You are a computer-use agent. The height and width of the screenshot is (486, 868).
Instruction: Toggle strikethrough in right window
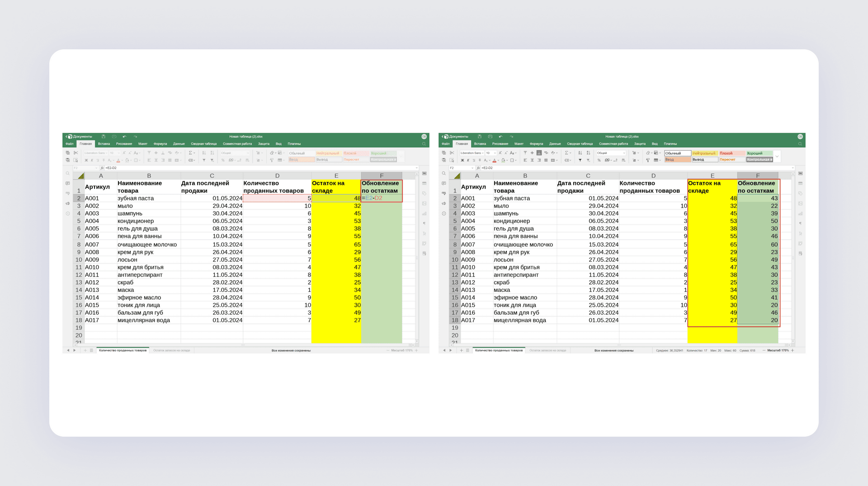point(480,160)
